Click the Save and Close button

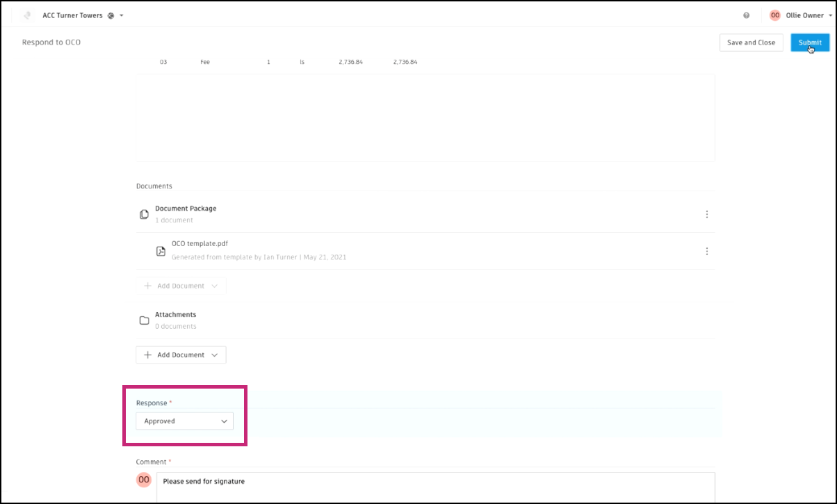(x=751, y=42)
